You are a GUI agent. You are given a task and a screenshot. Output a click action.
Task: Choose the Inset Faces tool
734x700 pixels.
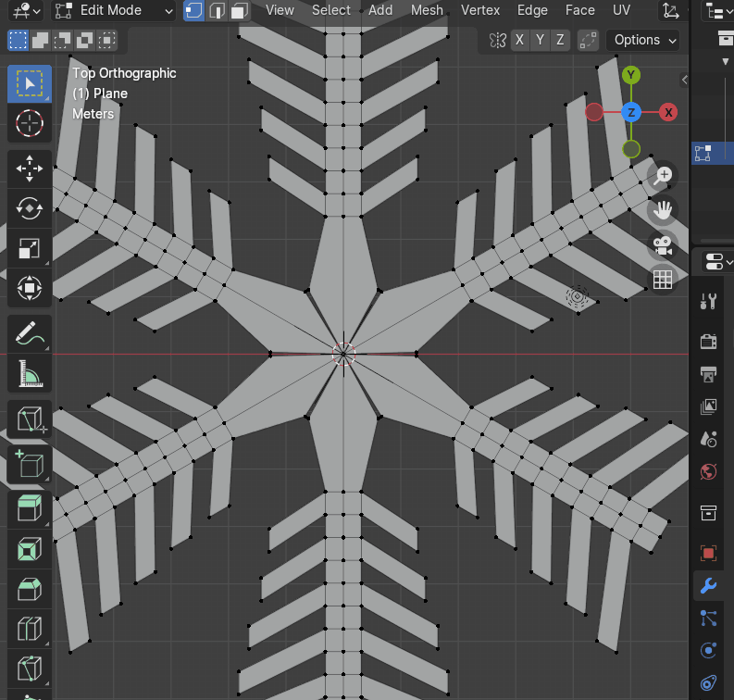(30, 549)
